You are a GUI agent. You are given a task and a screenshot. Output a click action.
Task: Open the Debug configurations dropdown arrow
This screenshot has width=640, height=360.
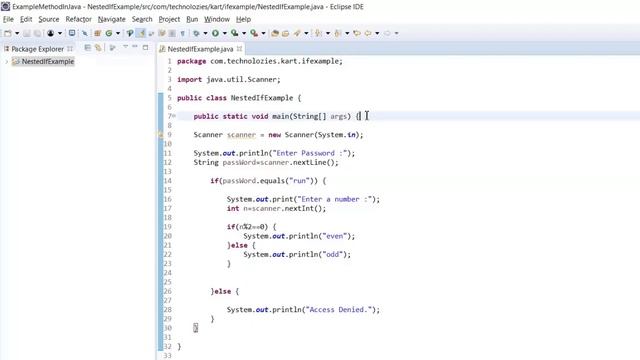tap(205, 33)
